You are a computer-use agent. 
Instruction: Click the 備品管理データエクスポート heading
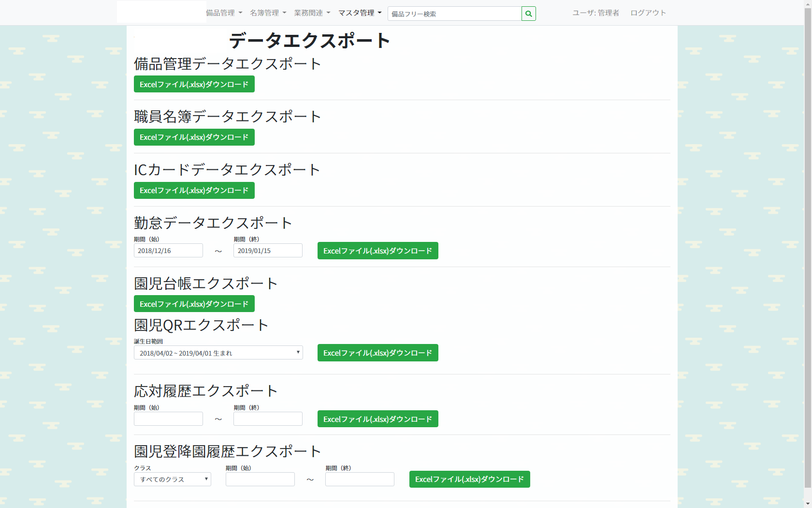(x=228, y=64)
